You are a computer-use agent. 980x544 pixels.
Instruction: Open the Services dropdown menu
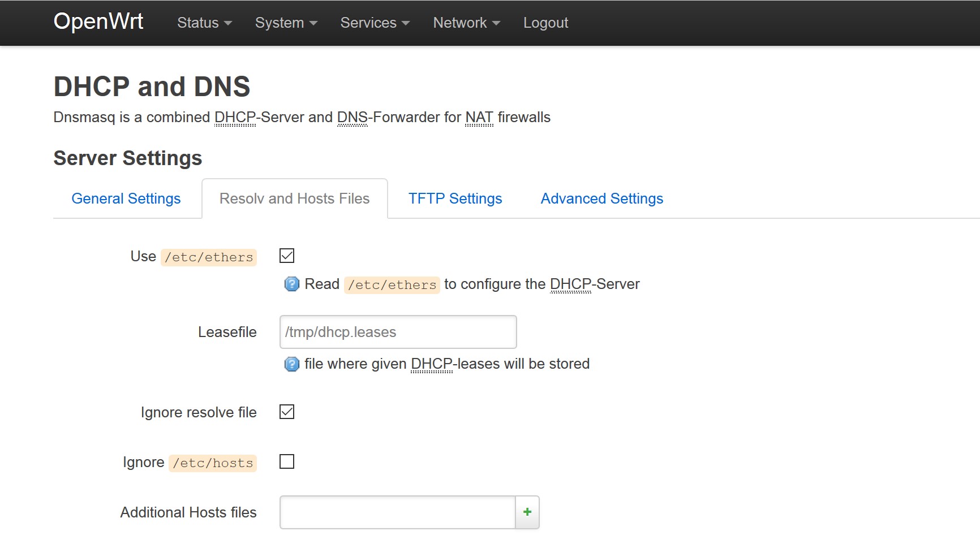[x=375, y=23]
